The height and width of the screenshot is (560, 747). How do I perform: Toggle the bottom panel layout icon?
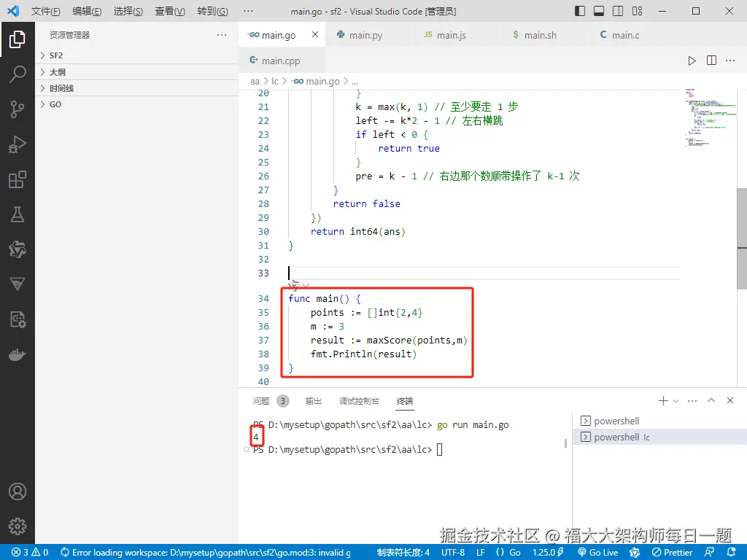point(599,11)
